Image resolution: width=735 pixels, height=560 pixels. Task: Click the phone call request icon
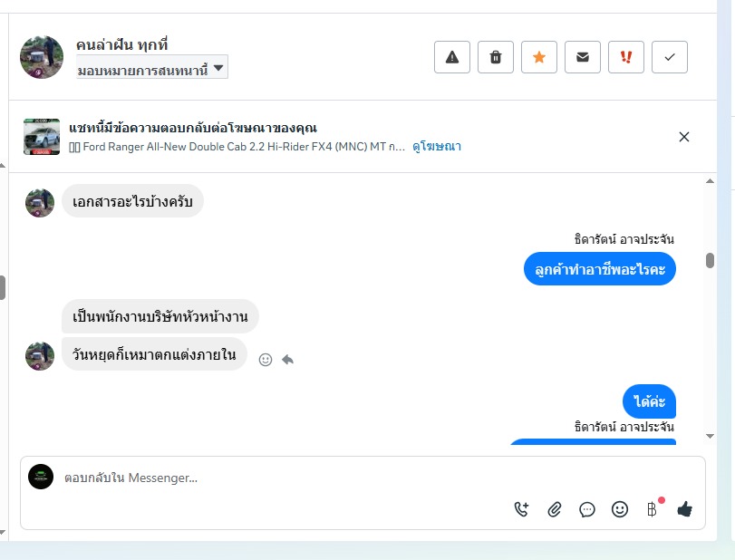(521, 509)
